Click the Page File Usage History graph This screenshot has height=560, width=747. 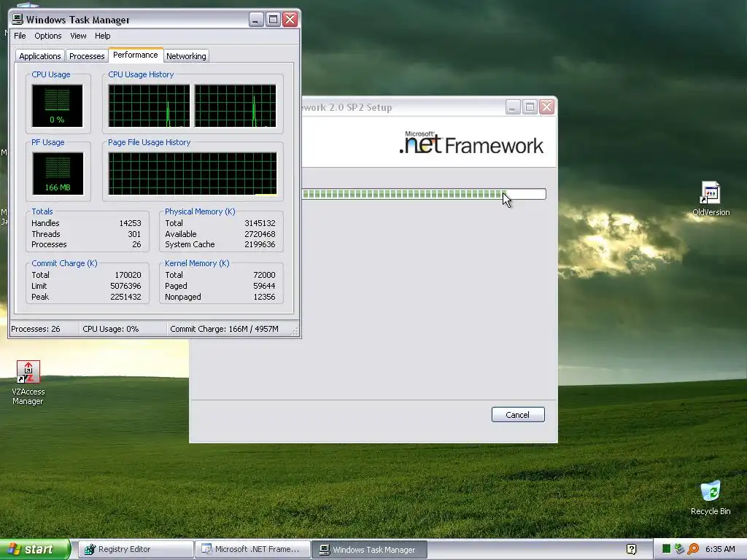coord(193,174)
